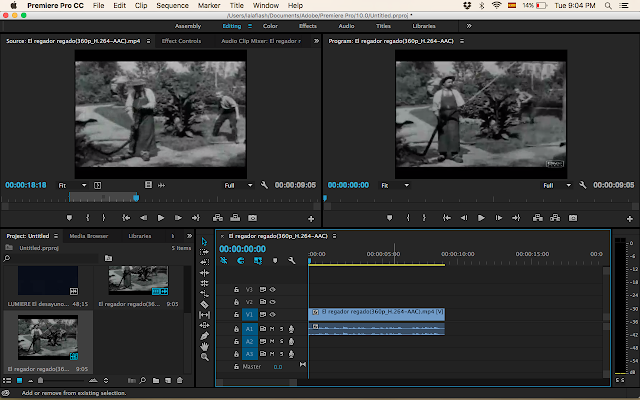Screen dimensions: 640x400
Task: Click Extract button in Program monitor
Action: click(x=555, y=218)
